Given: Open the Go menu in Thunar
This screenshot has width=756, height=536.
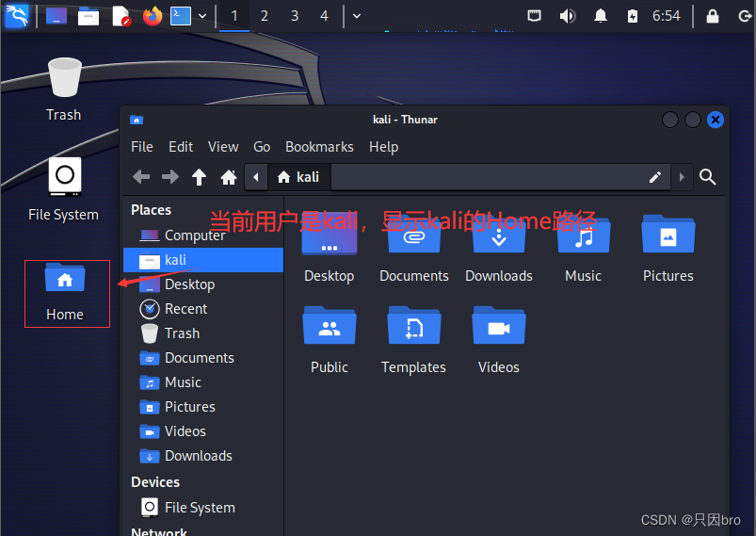Looking at the screenshot, I should coord(262,147).
